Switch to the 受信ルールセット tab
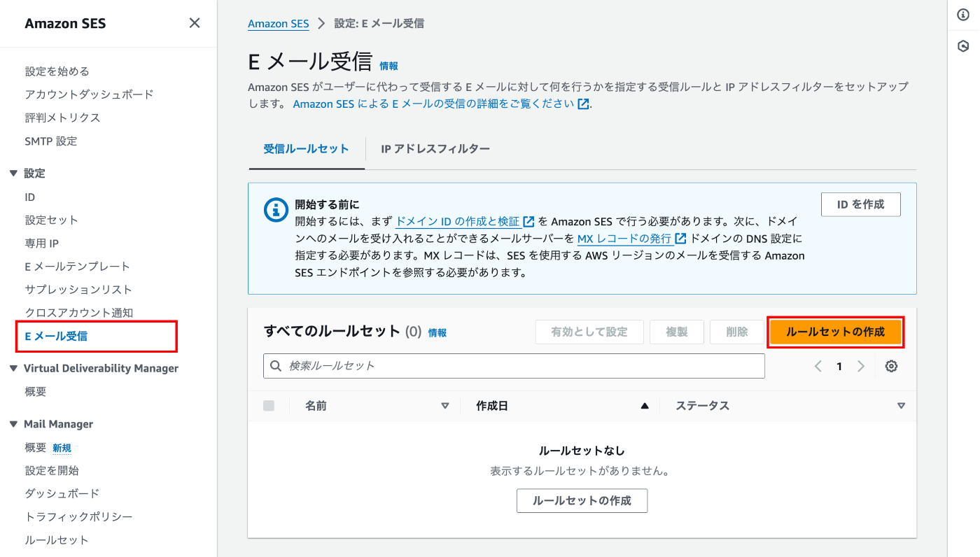980x557 pixels. 306,149
